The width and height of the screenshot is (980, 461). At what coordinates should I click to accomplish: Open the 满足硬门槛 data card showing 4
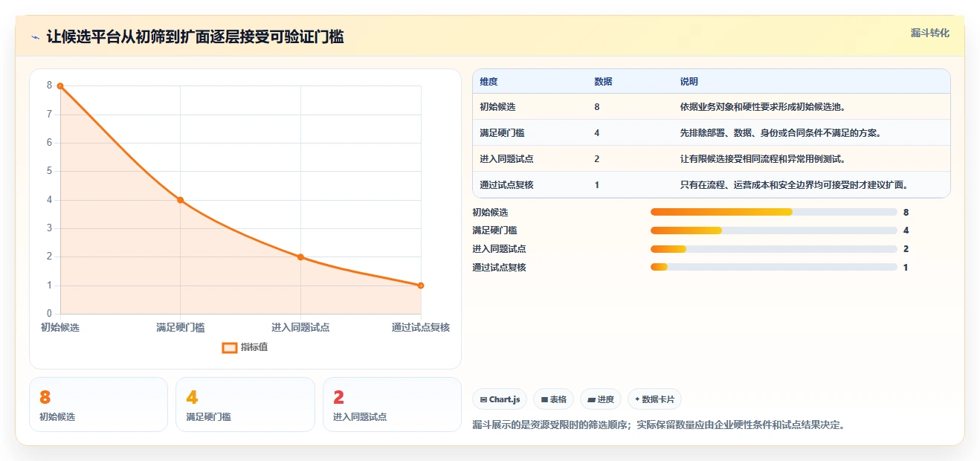click(x=245, y=404)
